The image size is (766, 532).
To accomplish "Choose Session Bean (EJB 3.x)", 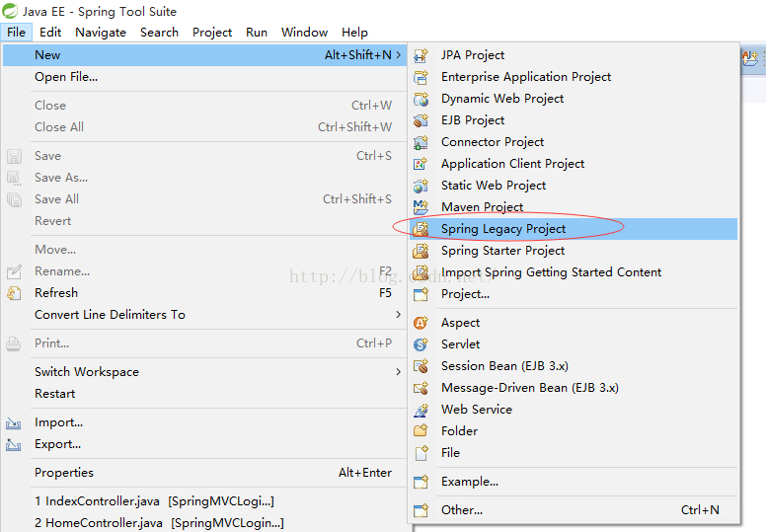I will 574,366.
